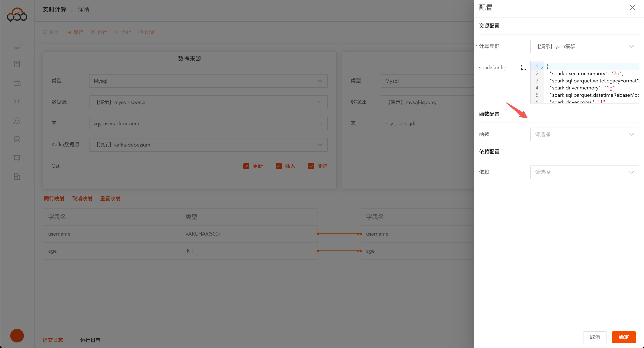Close the 配置 panel with X
This screenshot has width=644, height=348.
click(x=632, y=8)
